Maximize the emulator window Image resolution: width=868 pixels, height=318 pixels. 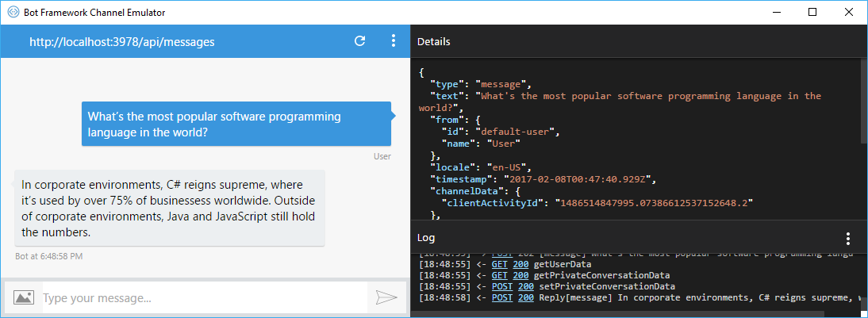coord(812,12)
